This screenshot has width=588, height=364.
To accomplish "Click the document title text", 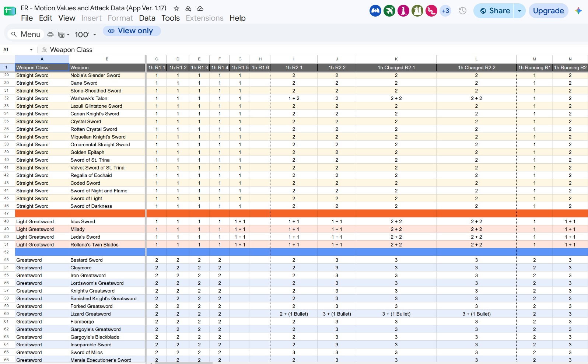I will click(94, 8).
